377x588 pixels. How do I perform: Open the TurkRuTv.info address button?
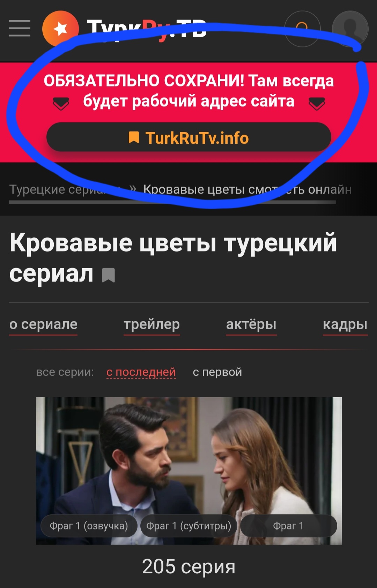(188, 137)
